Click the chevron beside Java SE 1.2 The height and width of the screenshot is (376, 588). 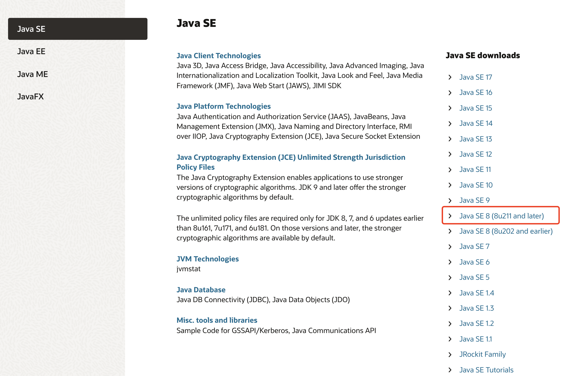tap(450, 324)
